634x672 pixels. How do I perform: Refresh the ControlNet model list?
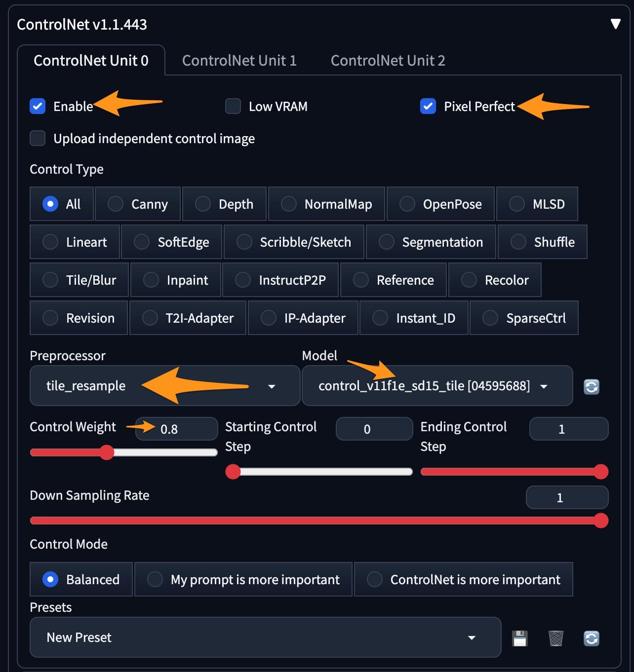tap(591, 386)
